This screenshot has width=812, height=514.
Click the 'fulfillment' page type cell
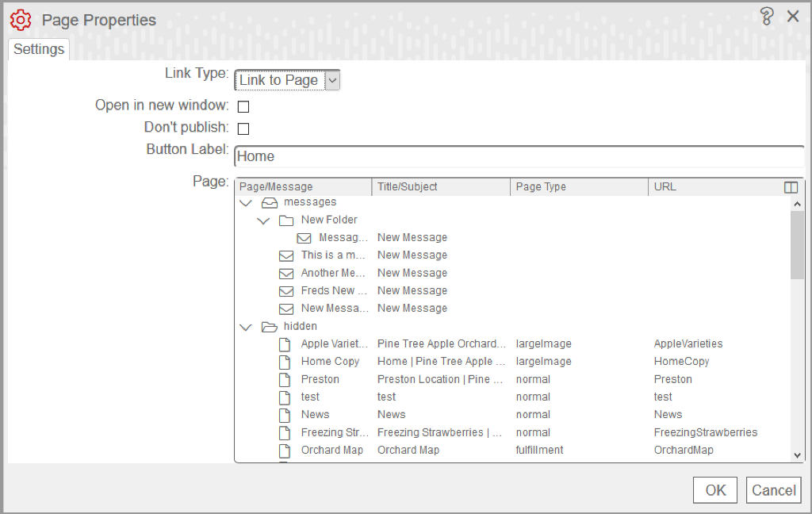click(x=539, y=451)
